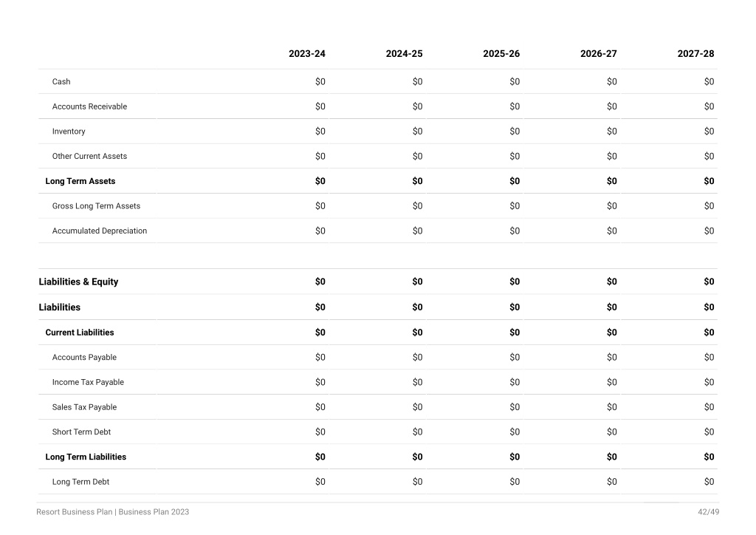Click the Long Term Assets heading
Image resolution: width=756 pixels, height=535 pixels.
[x=80, y=181]
